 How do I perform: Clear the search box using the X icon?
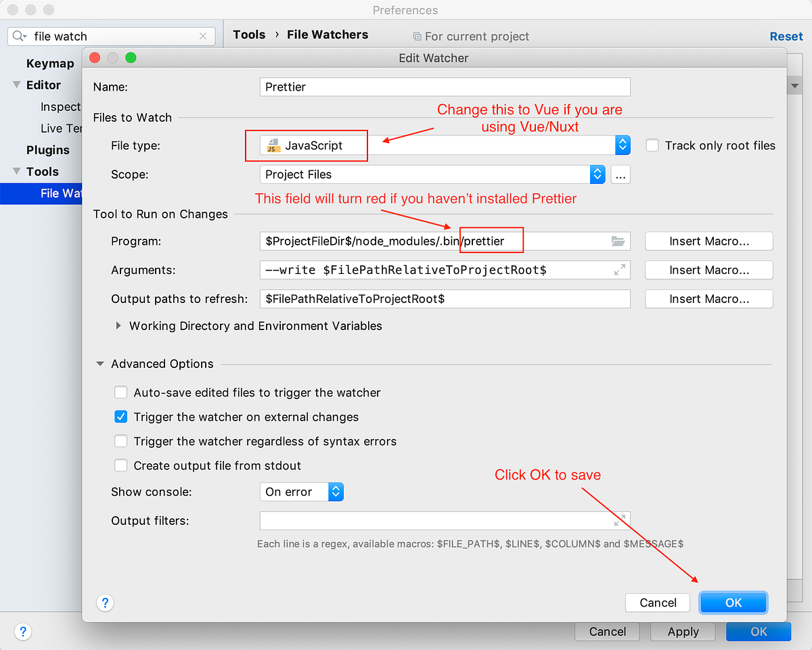click(x=203, y=36)
